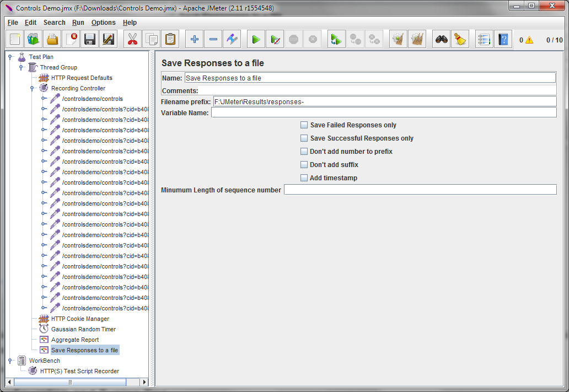569x392 pixels.
Task: Click the Open file folder icon
Action: (x=52, y=39)
